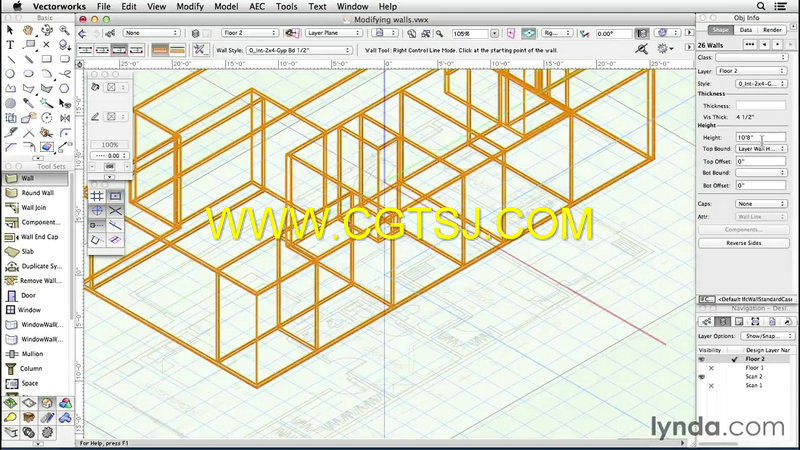
Task: Toggle visibility of Scan 2 layer
Action: 702,377
